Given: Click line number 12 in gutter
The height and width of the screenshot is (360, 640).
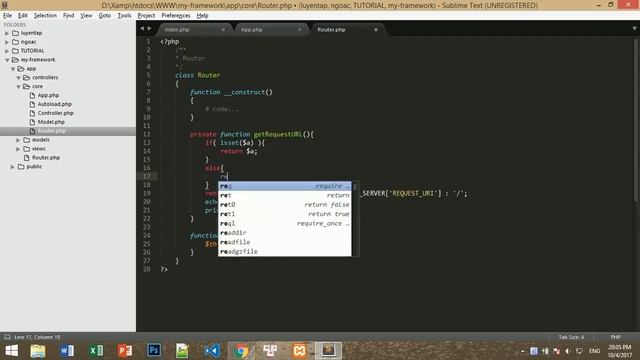Looking at the screenshot, I should (147, 134).
